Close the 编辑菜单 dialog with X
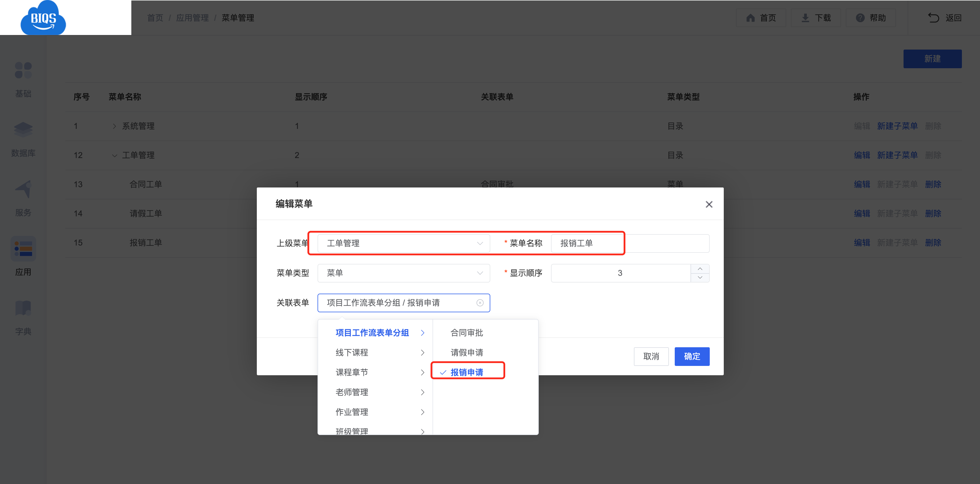 point(709,204)
